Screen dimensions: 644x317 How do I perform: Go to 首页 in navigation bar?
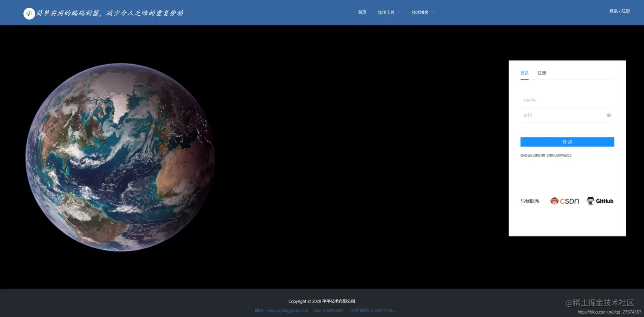(x=362, y=12)
